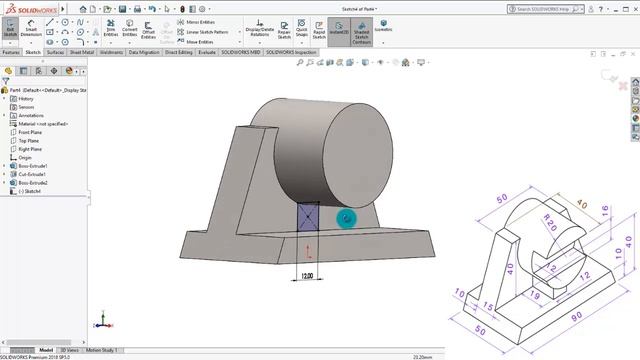Screen dimensions: 640x360
Task: Click the Rebuild traffic-light icon
Action: click(x=182, y=9)
